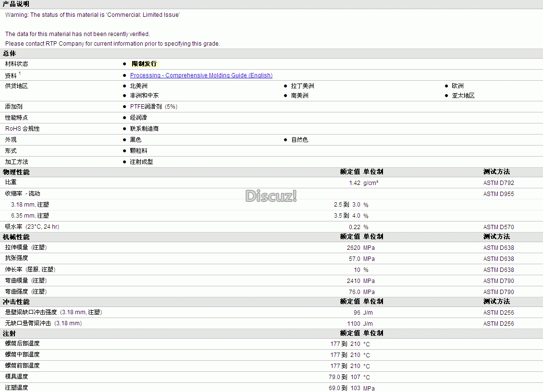Screen dimensions: 543x392
Task: Click 96 J/m notched Izod value
Action: [x=363, y=313]
